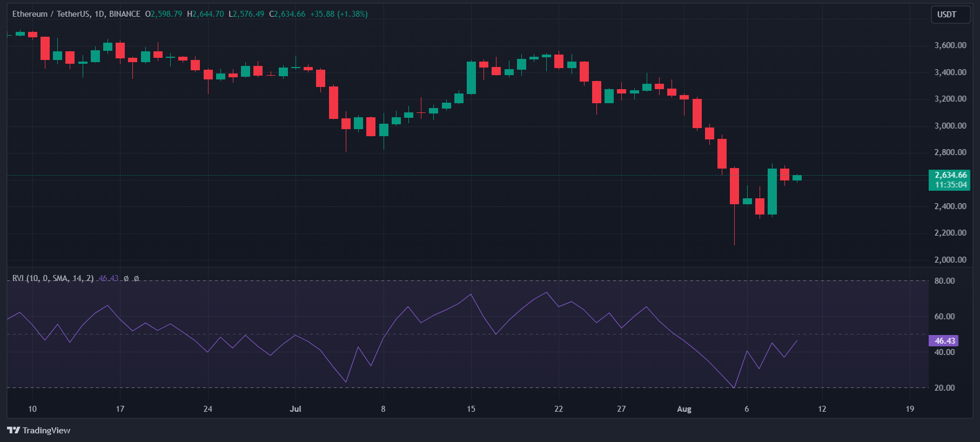
Task: Click the 3,000.00 price axis label
Action: (x=950, y=126)
